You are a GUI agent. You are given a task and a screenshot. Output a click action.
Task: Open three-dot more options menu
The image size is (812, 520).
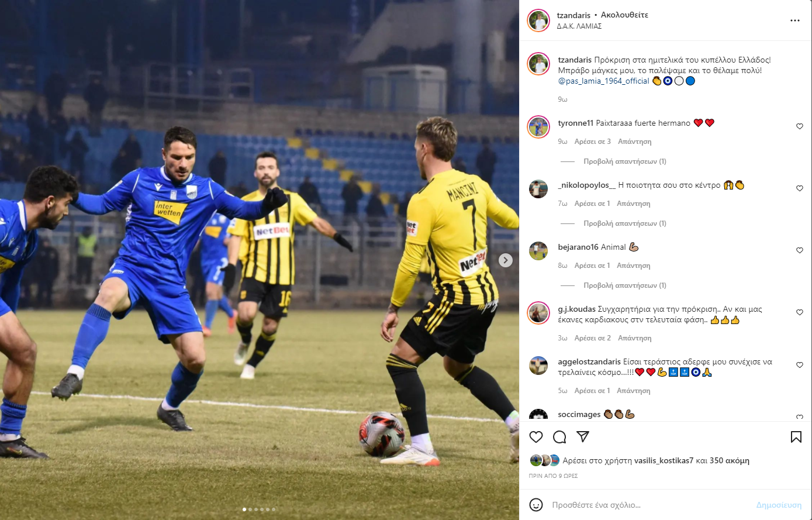[x=795, y=20]
